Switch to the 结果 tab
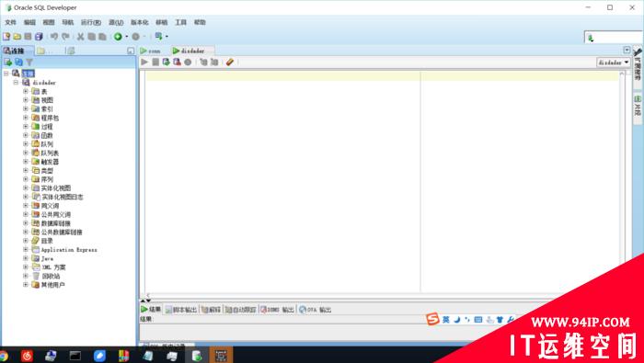Image resolution: width=644 pixels, height=363 pixels. tap(151, 310)
